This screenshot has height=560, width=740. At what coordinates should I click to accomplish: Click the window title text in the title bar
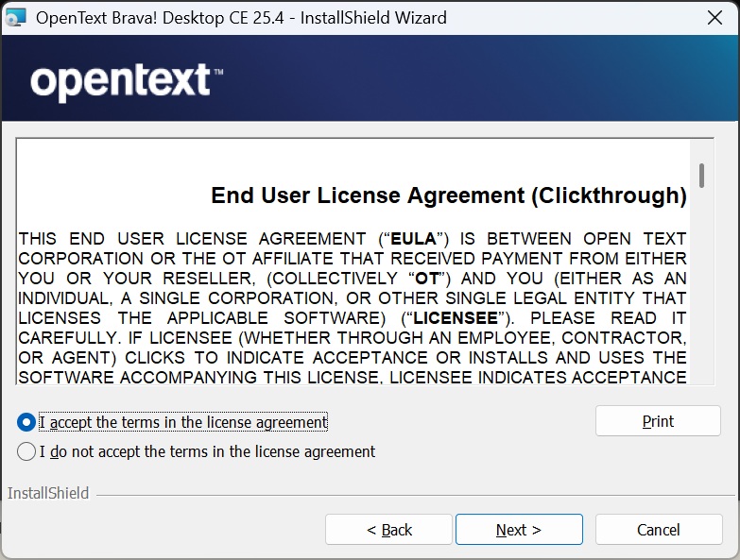(x=241, y=18)
